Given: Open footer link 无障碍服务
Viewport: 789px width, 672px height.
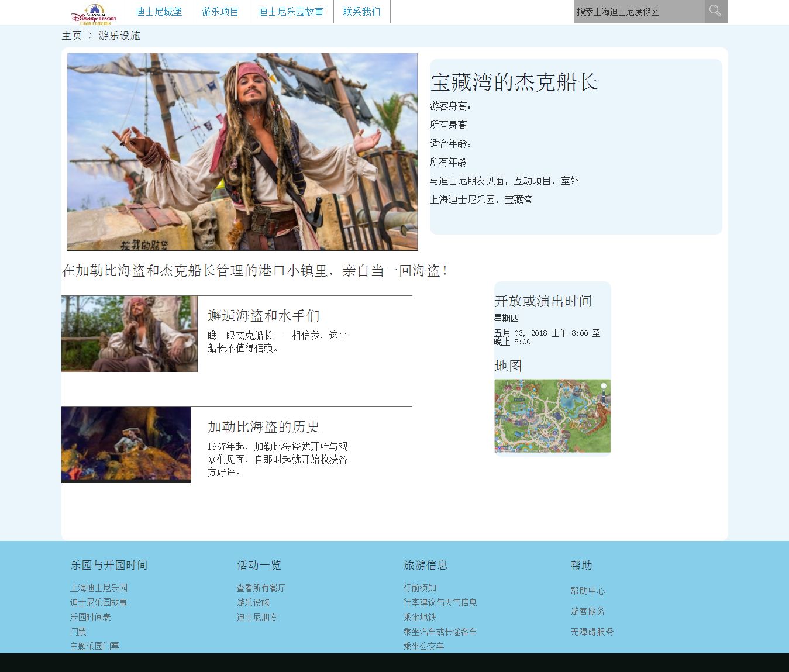Looking at the screenshot, I should 592,632.
